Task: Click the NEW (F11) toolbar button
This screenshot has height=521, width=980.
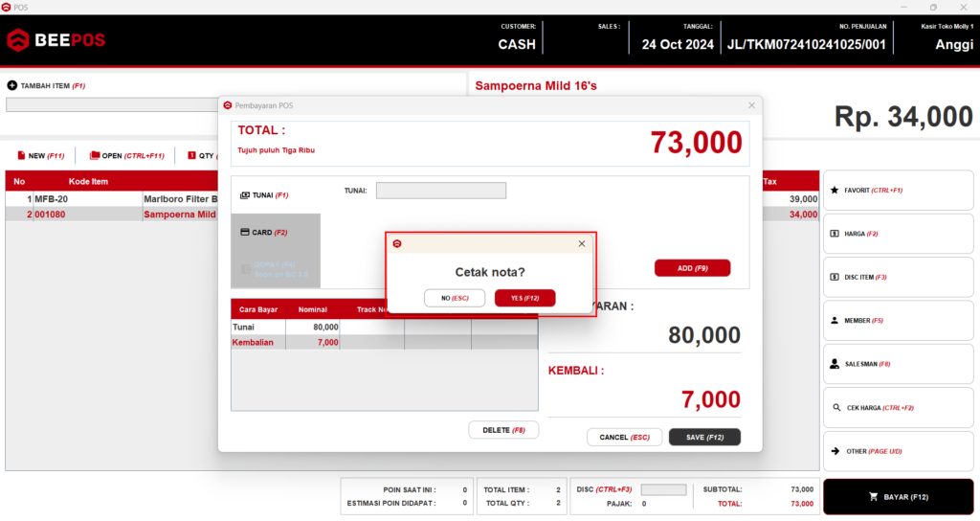Action: pyautogui.click(x=40, y=155)
